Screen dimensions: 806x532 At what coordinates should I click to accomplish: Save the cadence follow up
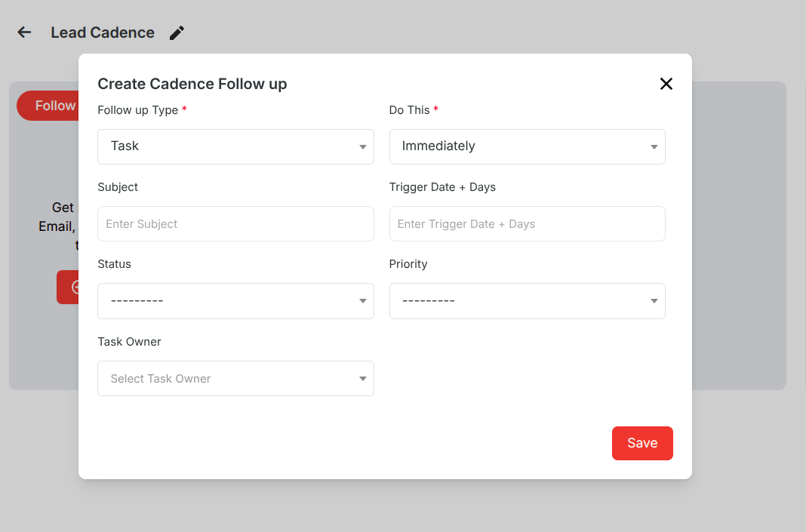point(642,443)
